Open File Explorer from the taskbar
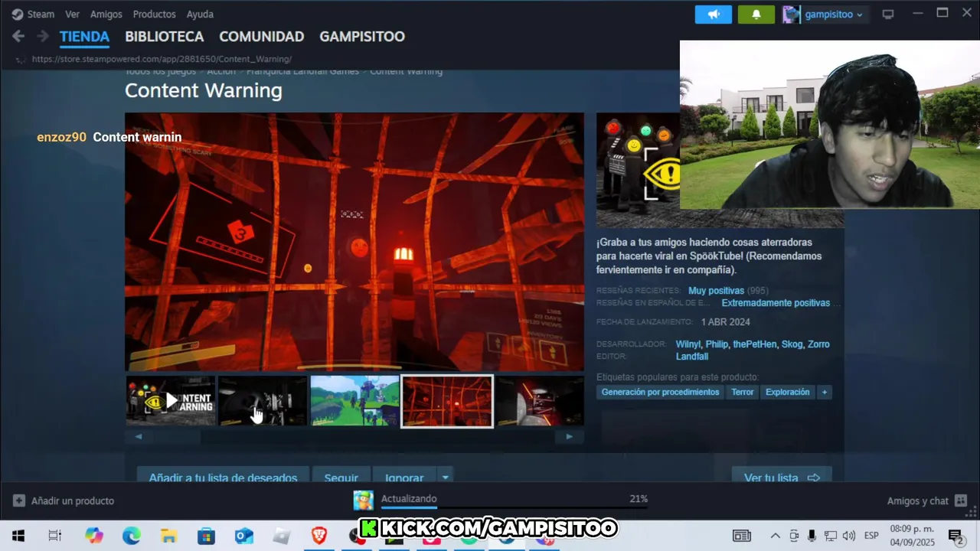This screenshot has height=551, width=980. tap(169, 536)
